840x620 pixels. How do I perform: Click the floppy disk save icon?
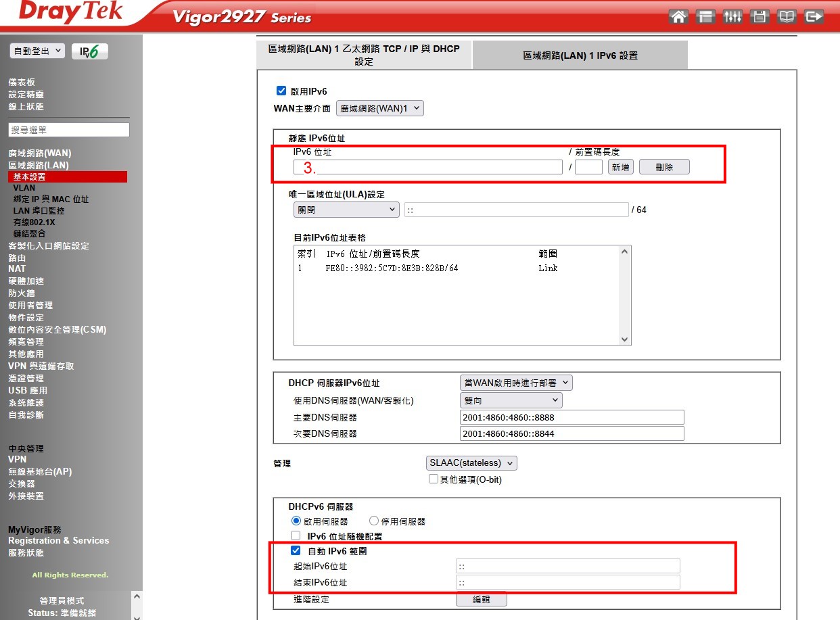[x=760, y=17]
